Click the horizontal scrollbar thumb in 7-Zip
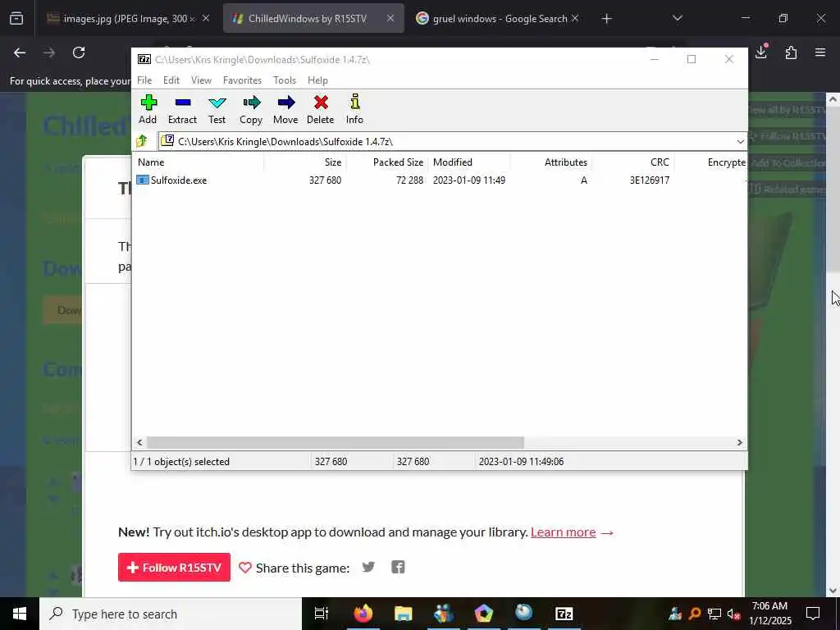Image resolution: width=840 pixels, height=630 pixels. [x=336, y=442]
